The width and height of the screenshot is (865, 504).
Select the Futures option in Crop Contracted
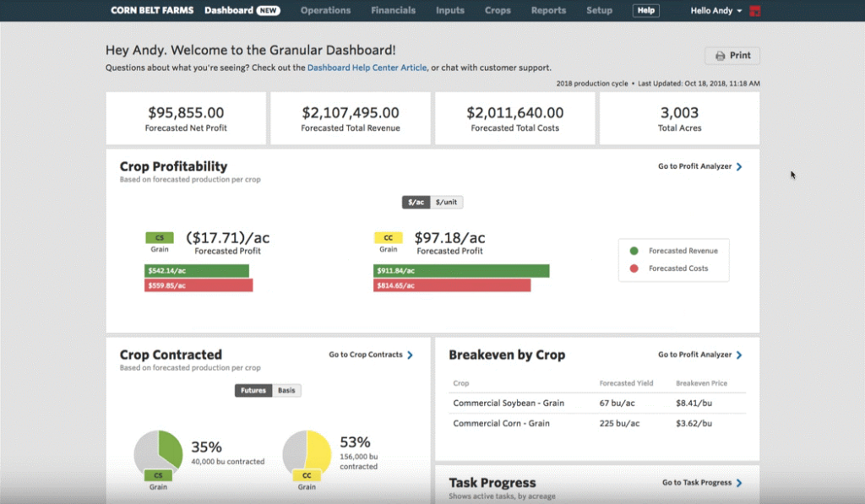pos(253,391)
